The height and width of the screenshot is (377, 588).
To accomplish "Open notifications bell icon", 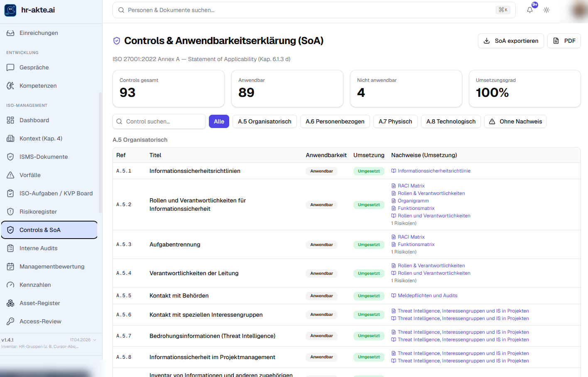I will [x=530, y=10].
